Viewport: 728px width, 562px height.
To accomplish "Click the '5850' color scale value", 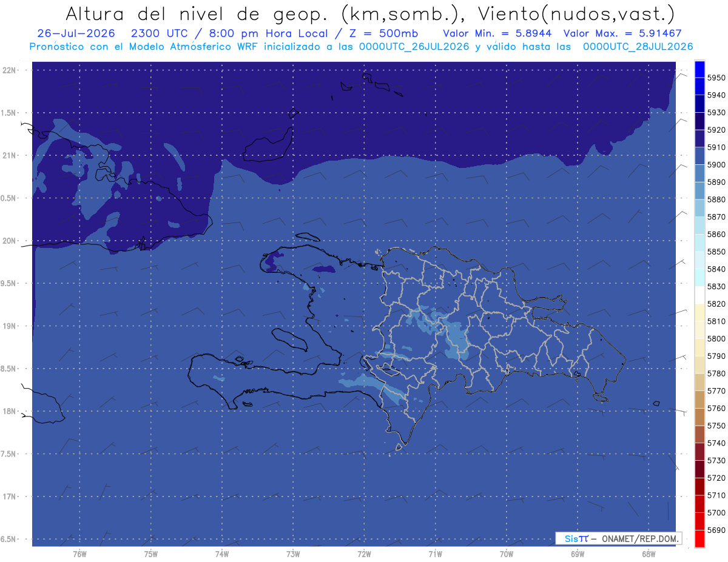I will pos(716,252).
